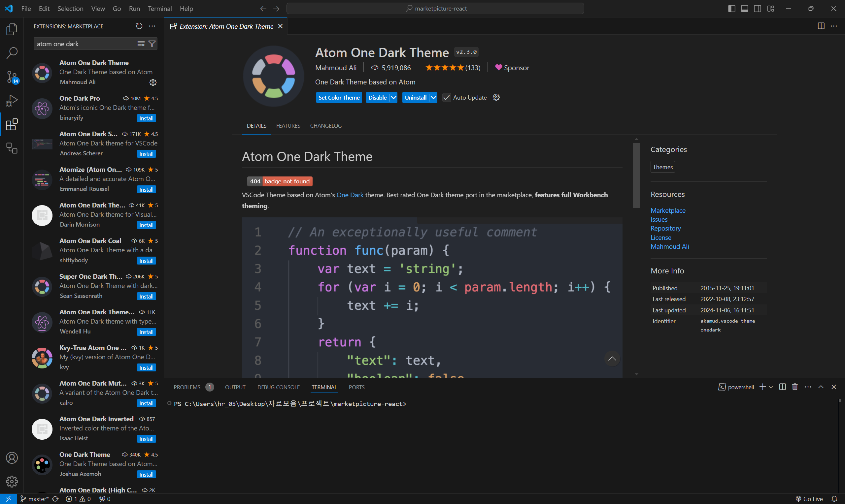This screenshot has height=504, width=845.
Task: Open the One Dark link in description
Action: click(x=350, y=195)
